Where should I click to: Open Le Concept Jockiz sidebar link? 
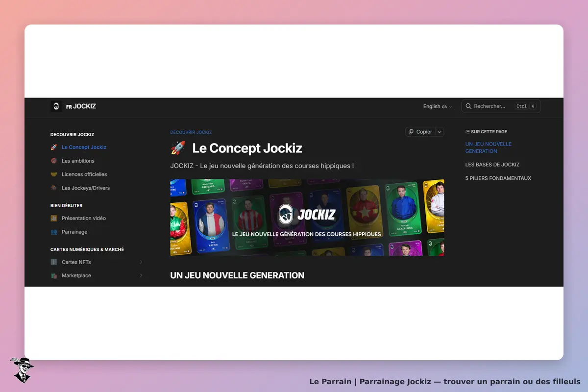[x=84, y=147]
